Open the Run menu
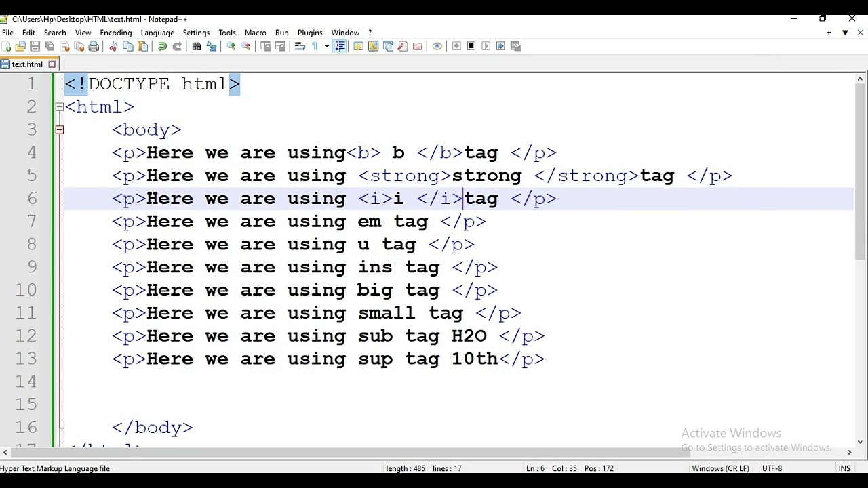Viewport: 868px width, 488px height. [x=282, y=33]
